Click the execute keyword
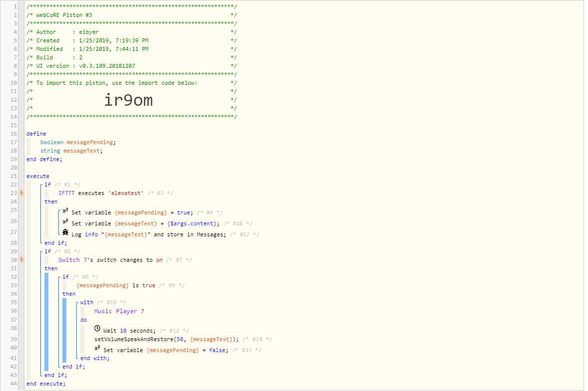Viewport: 588px width, 391px height. tap(38, 176)
